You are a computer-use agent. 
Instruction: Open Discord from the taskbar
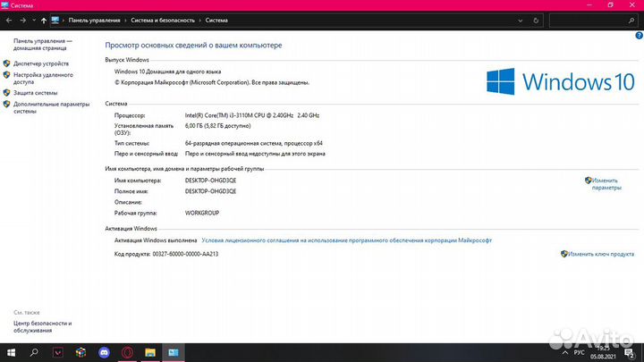coord(104,353)
